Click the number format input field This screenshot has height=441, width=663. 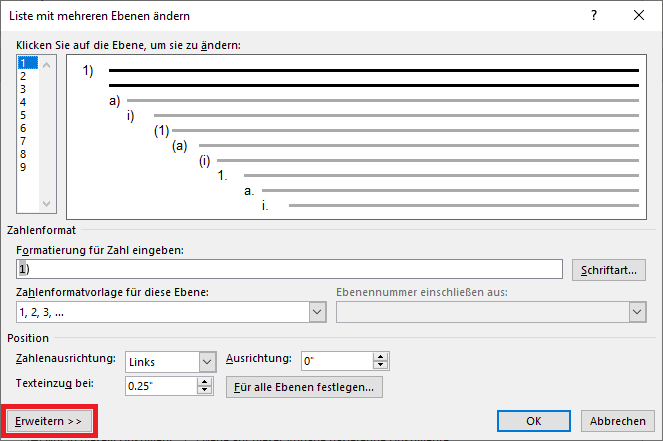click(x=290, y=269)
